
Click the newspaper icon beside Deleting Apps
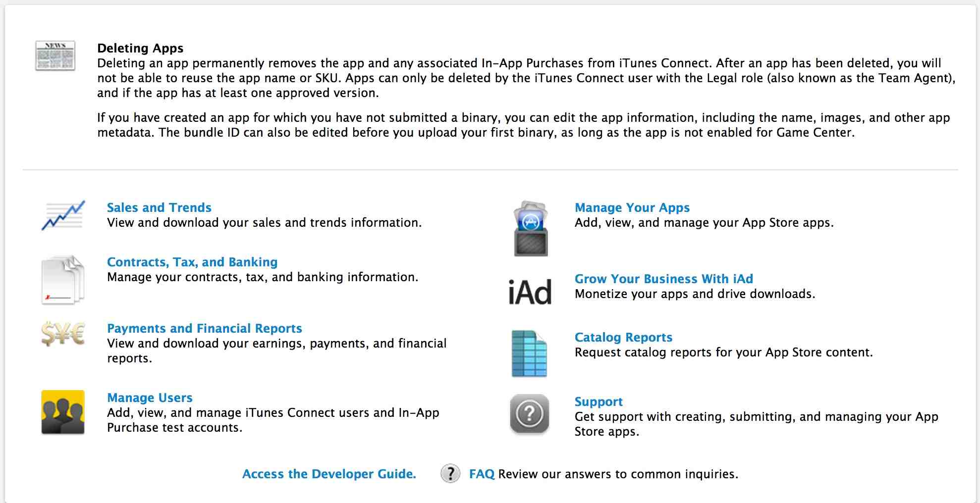click(55, 55)
